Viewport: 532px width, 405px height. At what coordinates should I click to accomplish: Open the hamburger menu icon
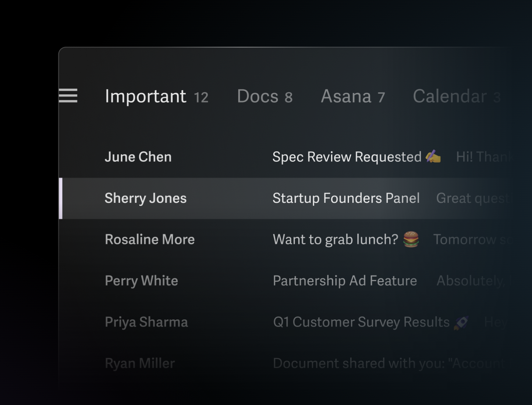68,96
